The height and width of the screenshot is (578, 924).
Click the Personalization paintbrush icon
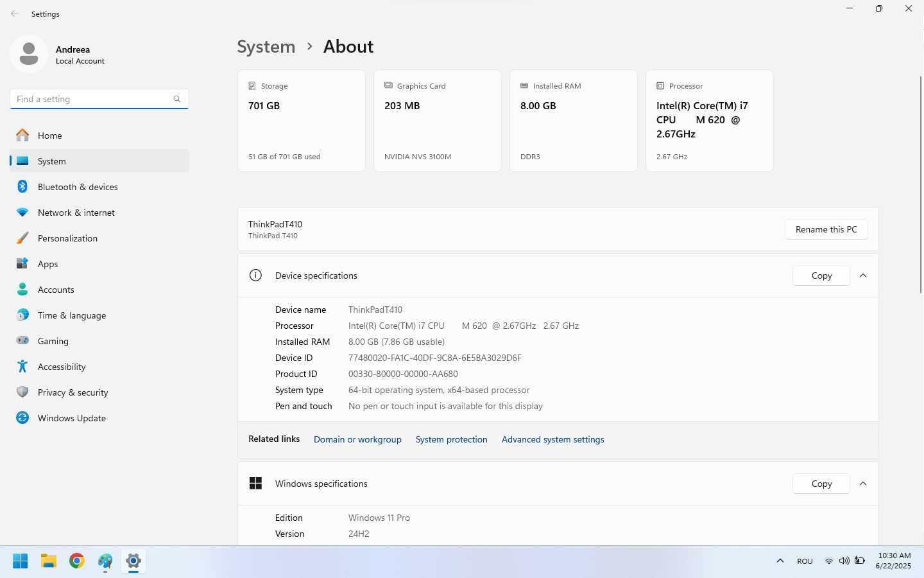point(22,238)
